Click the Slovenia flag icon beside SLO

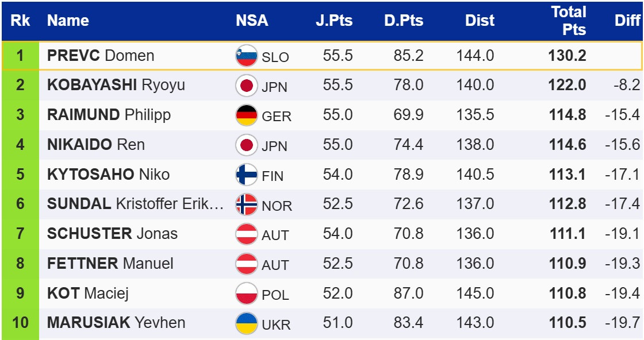coord(247,56)
